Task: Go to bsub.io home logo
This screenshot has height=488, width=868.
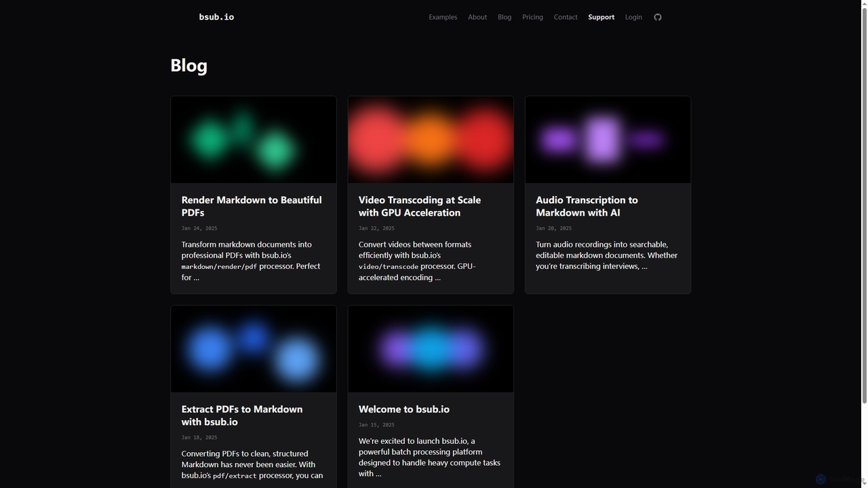Action: point(216,17)
